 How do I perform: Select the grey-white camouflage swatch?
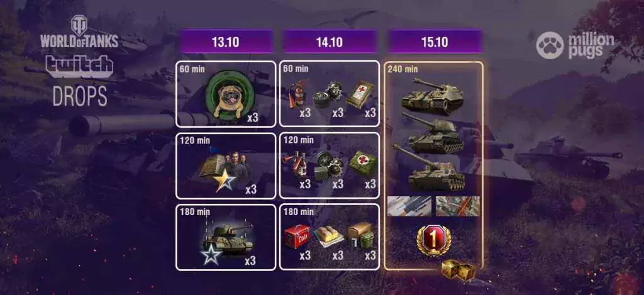pyautogui.click(x=409, y=206)
